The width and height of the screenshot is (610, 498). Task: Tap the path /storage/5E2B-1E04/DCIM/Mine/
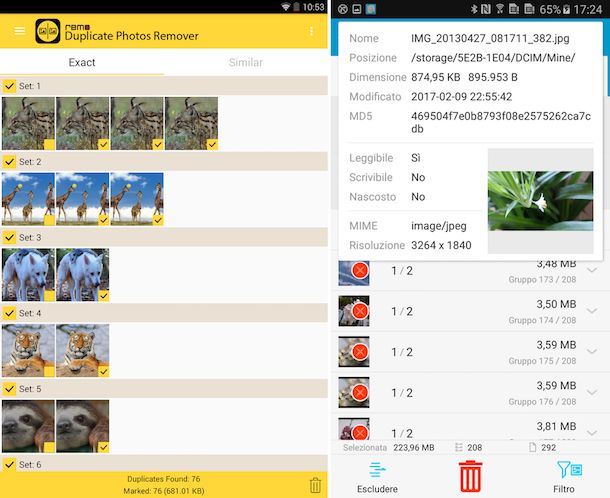pos(493,58)
